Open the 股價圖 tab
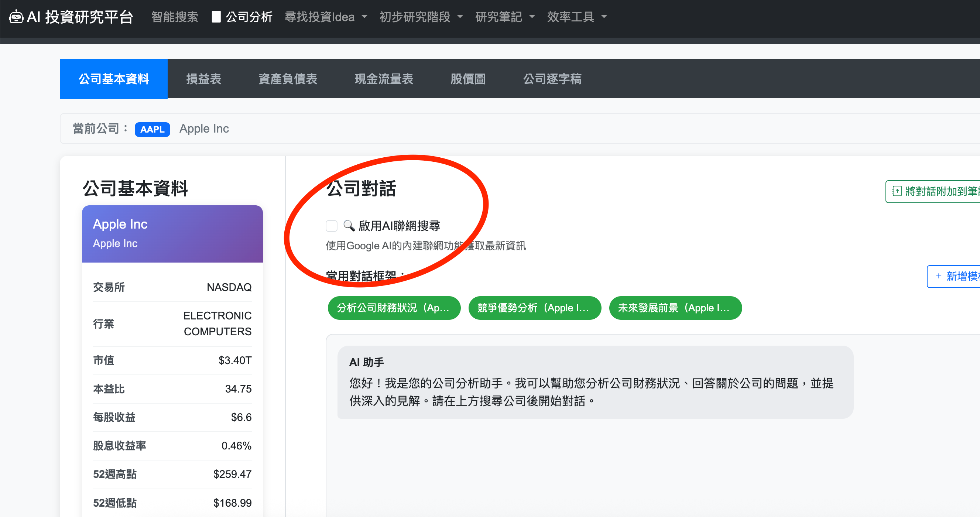 coord(468,79)
